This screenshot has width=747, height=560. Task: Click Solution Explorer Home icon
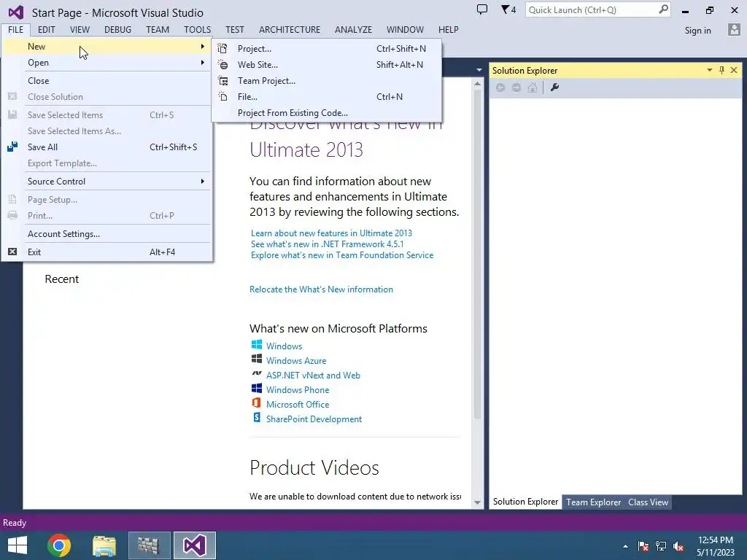coord(533,87)
